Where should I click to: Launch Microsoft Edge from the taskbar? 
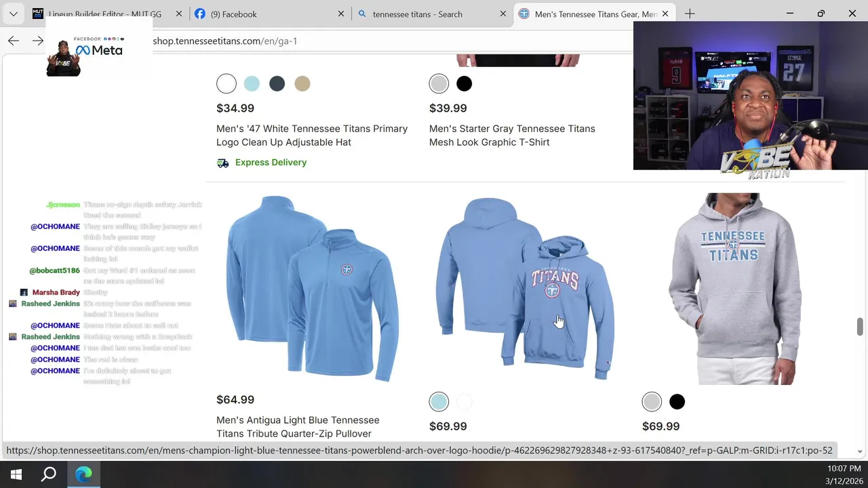click(83, 474)
